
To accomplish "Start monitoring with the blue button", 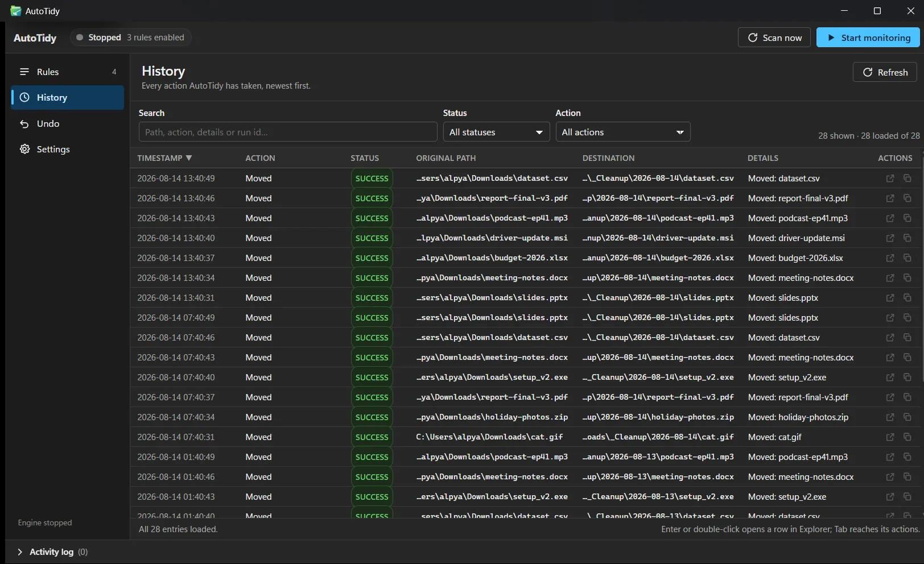I will coord(868,38).
